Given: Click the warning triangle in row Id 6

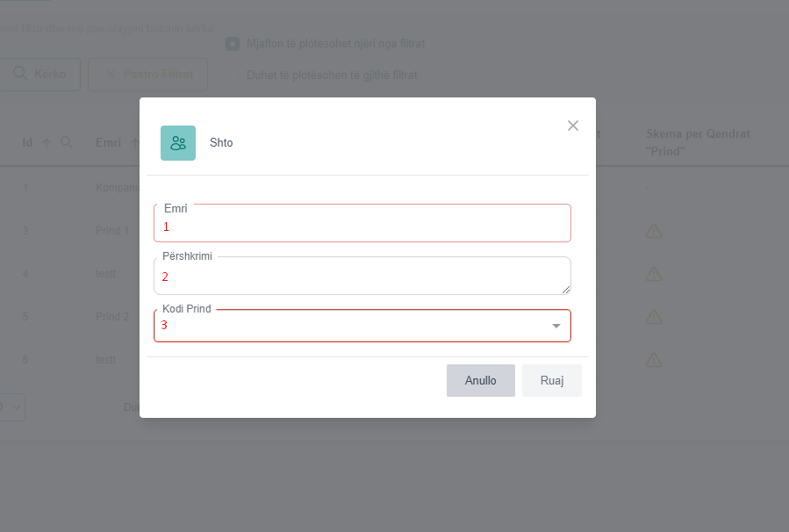Looking at the screenshot, I should click(654, 359).
